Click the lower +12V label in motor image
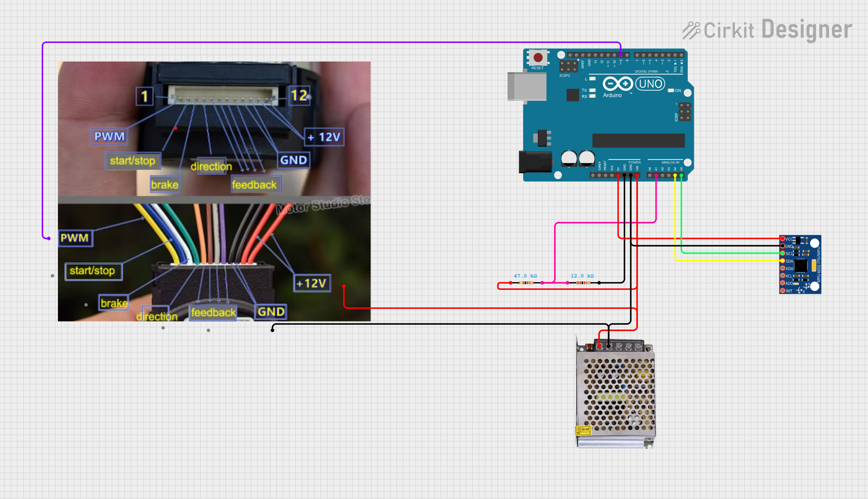Screen dimensions: 868x499 coord(311,283)
